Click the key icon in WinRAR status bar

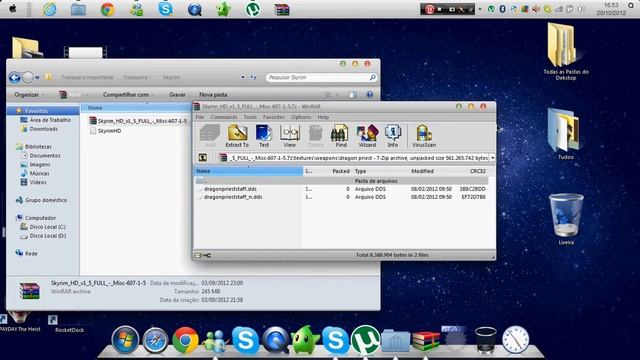pyautogui.click(x=207, y=255)
